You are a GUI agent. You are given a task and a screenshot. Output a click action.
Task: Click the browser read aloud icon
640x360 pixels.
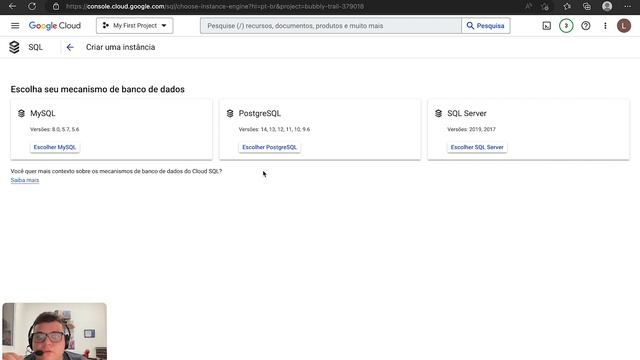click(x=529, y=7)
